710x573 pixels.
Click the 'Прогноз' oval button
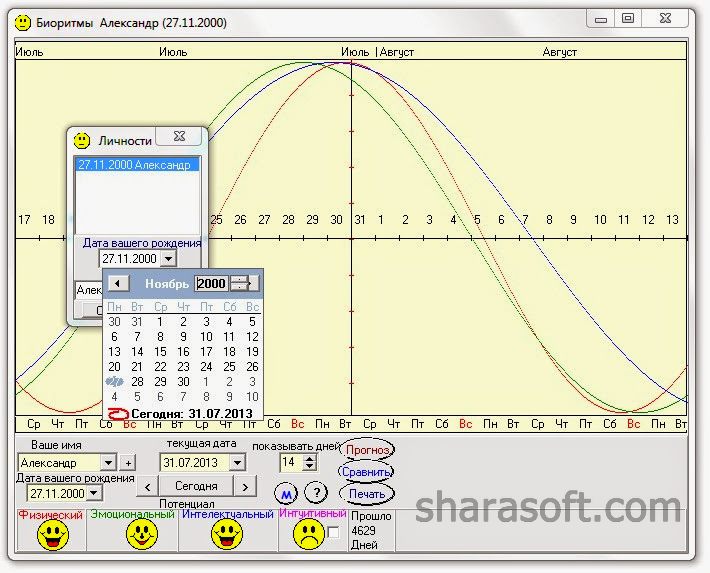tap(367, 450)
